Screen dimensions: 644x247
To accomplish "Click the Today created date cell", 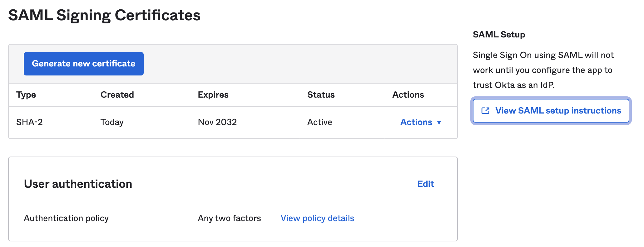I will (112, 122).
